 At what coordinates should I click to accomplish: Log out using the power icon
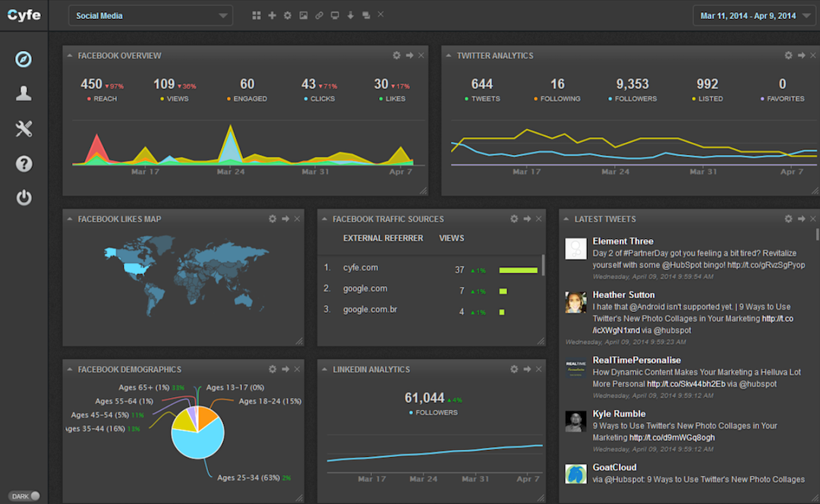pos(24,198)
